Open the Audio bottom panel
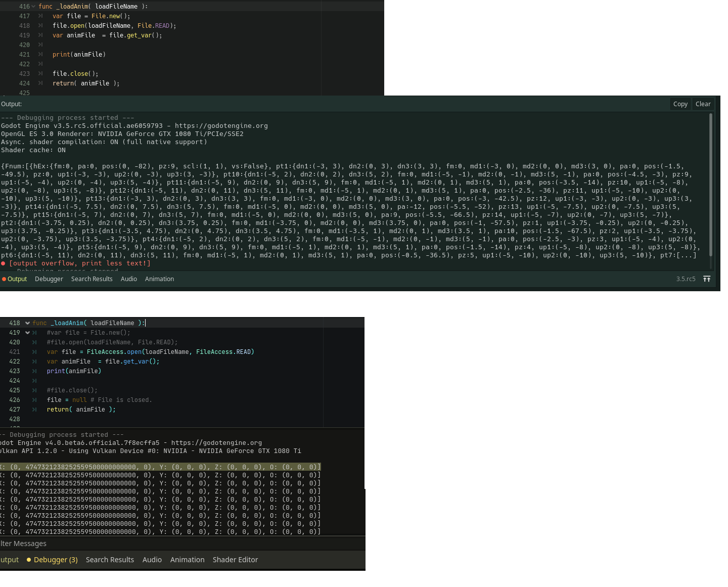728x587 pixels. point(128,279)
